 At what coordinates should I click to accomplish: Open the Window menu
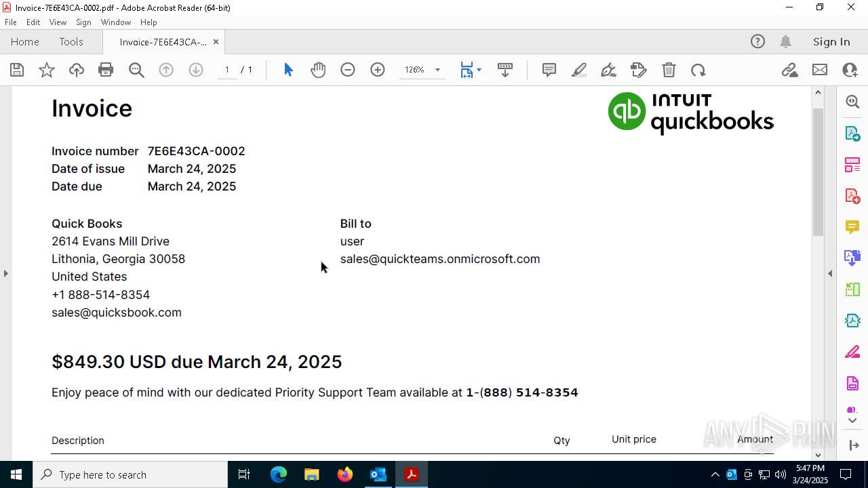pos(116,22)
